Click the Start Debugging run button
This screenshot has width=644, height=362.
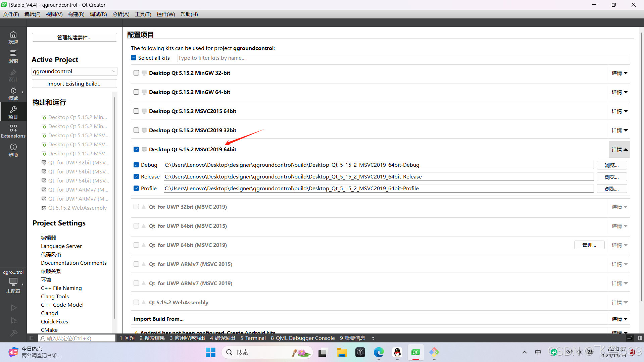click(x=13, y=320)
